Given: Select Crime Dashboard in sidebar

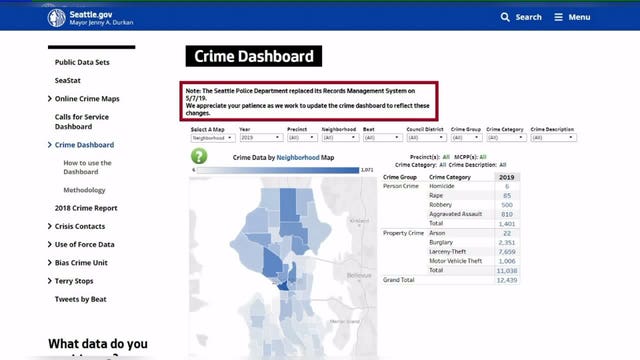Looking at the screenshot, I should (x=84, y=145).
